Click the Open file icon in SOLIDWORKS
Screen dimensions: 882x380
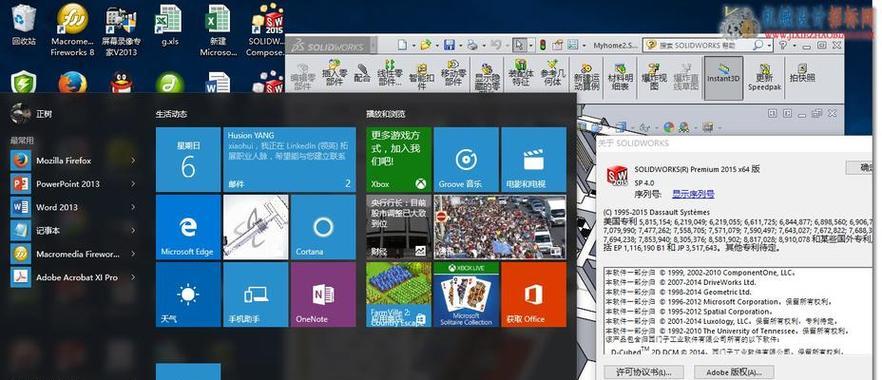tap(425, 45)
